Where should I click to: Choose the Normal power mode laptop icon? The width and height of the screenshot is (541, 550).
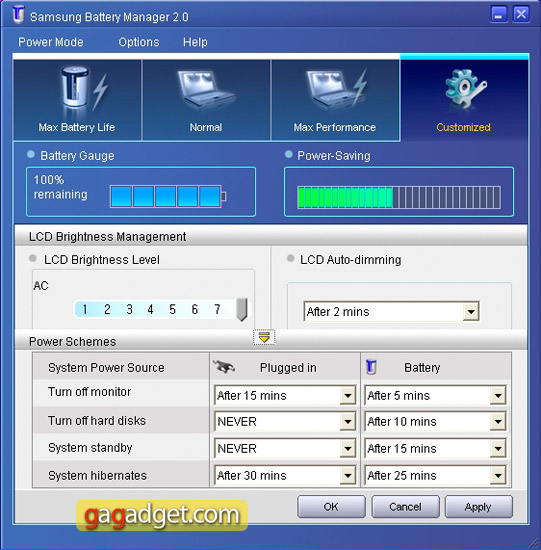pyautogui.click(x=206, y=89)
